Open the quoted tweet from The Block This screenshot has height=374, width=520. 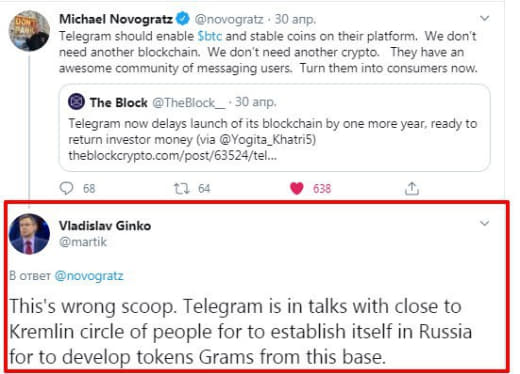(275, 128)
